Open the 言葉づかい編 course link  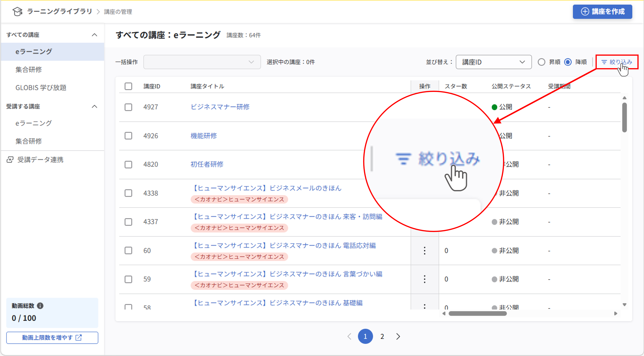[x=287, y=274]
